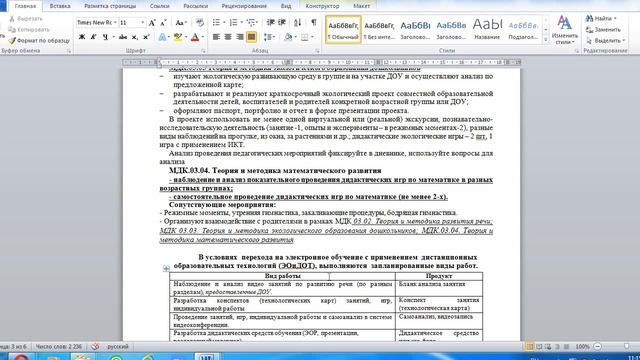The width and height of the screenshot is (640, 360).
Task: Switch to Full Screen Reading view
Action: [x=539, y=347]
